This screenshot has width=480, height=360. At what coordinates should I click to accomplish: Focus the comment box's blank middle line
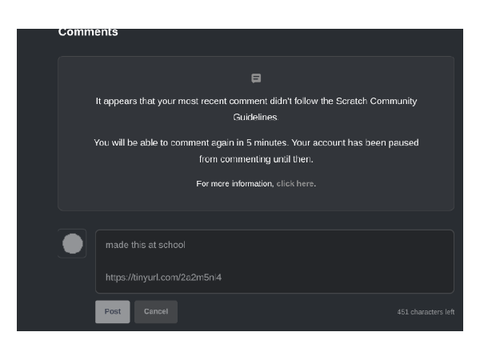pos(274,261)
